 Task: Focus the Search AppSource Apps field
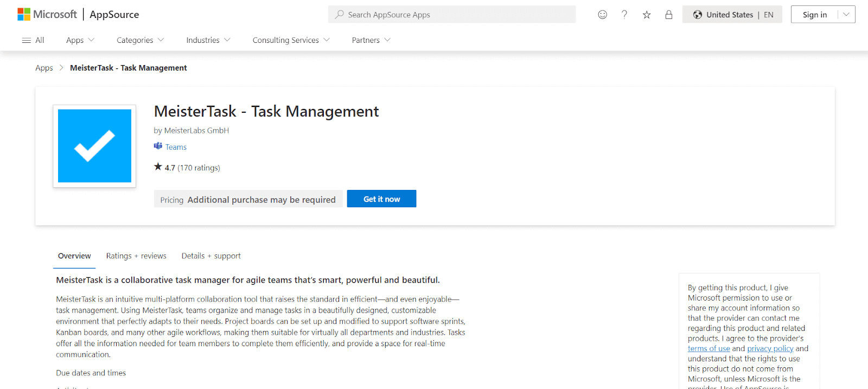451,15
